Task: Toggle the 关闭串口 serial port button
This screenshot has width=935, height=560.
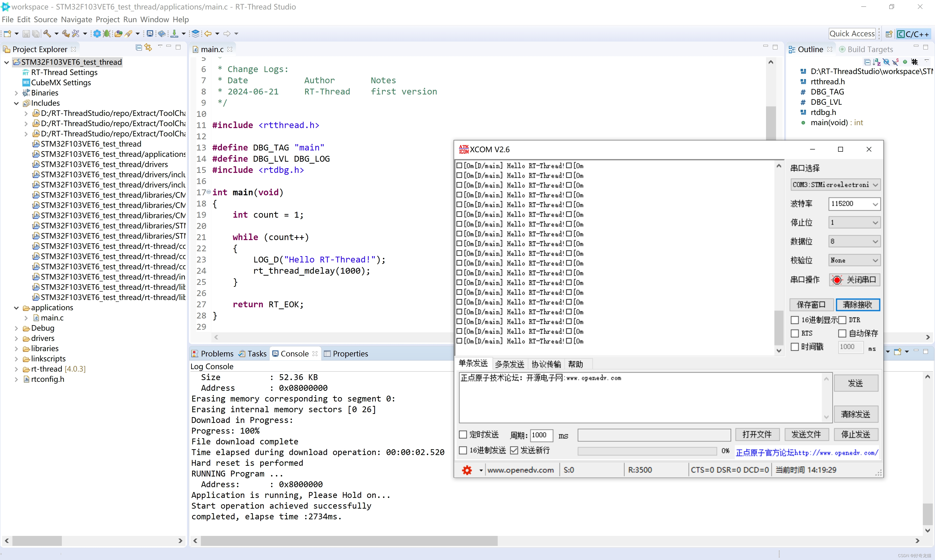Action: coord(854,280)
